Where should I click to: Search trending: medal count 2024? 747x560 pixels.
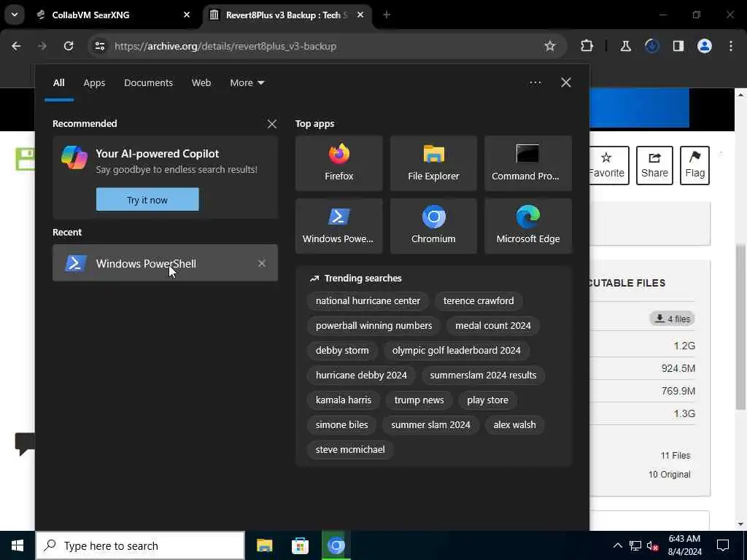tap(492, 326)
